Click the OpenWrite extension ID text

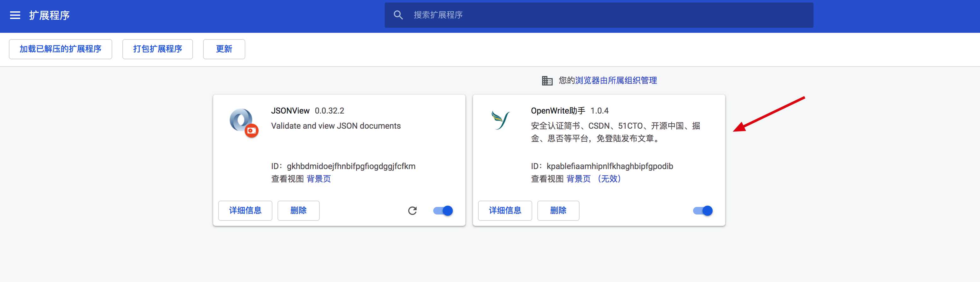click(602, 166)
